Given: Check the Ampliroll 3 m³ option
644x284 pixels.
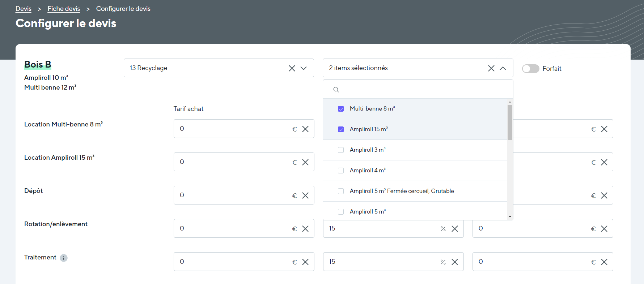Looking at the screenshot, I should [341, 150].
